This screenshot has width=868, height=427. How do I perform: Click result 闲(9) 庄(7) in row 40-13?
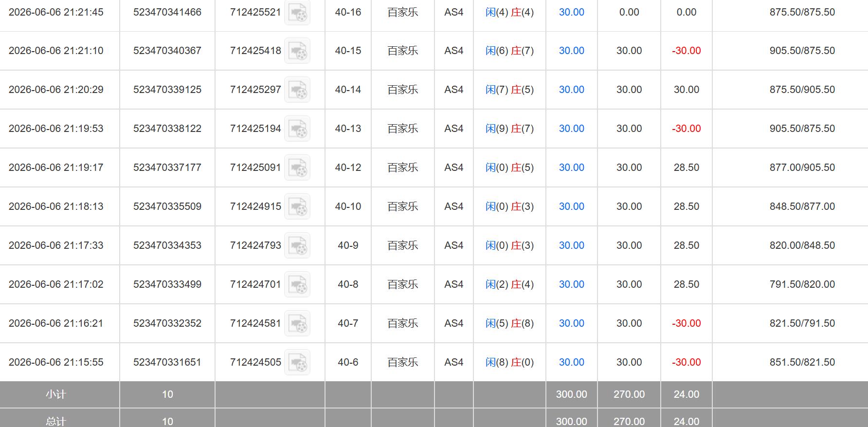pyautogui.click(x=509, y=129)
